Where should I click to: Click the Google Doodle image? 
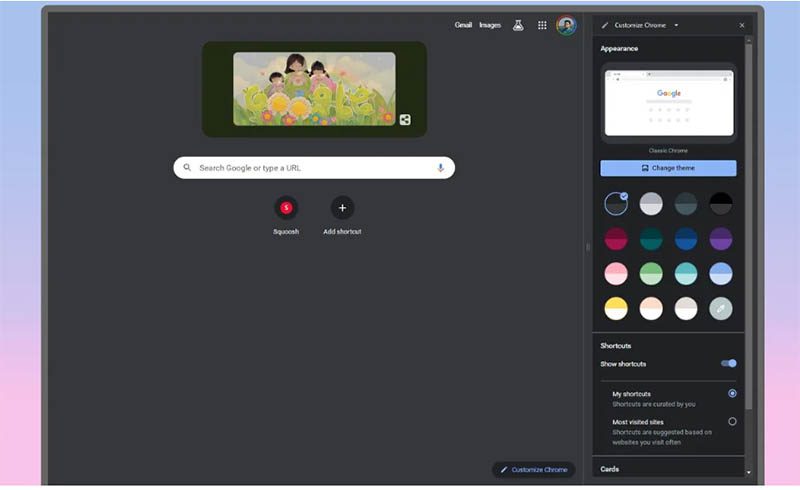[x=314, y=89]
